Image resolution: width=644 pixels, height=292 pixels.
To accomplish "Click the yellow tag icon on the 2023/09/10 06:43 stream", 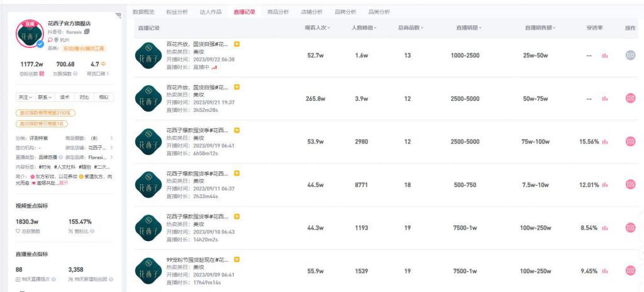I will tap(237, 216).
